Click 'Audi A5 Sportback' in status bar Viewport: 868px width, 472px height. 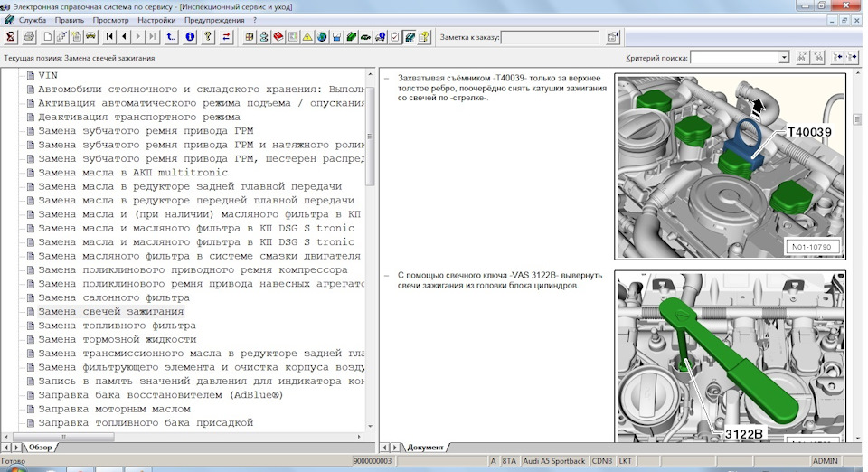click(x=553, y=461)
